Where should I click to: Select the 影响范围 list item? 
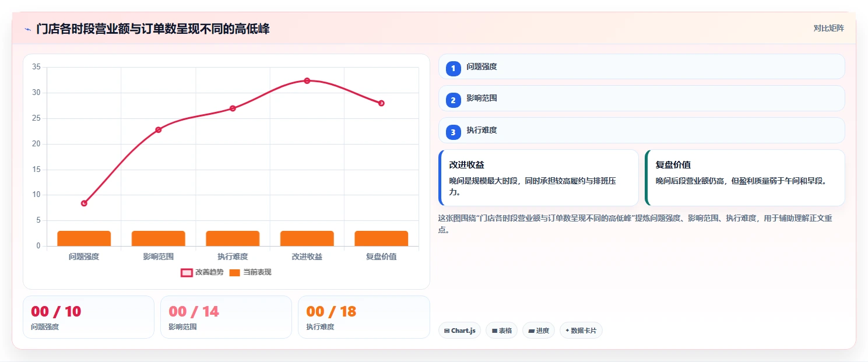click(641, 99)
